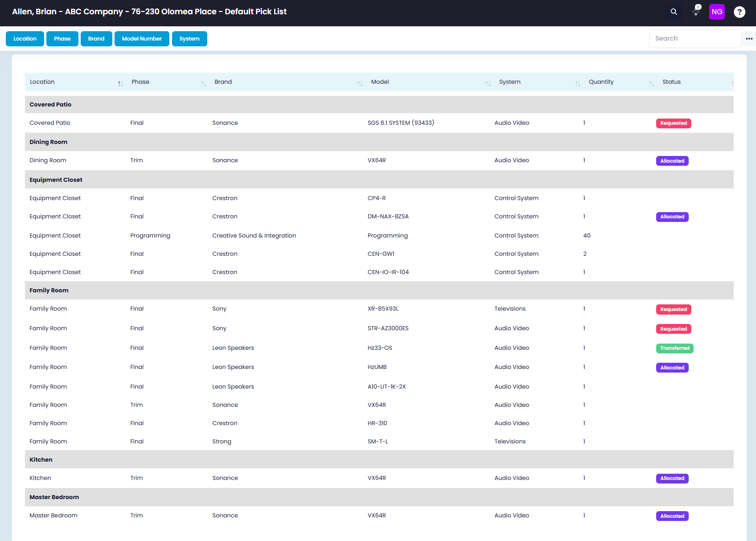Sort table by Model column arrows

pos(488,84)
